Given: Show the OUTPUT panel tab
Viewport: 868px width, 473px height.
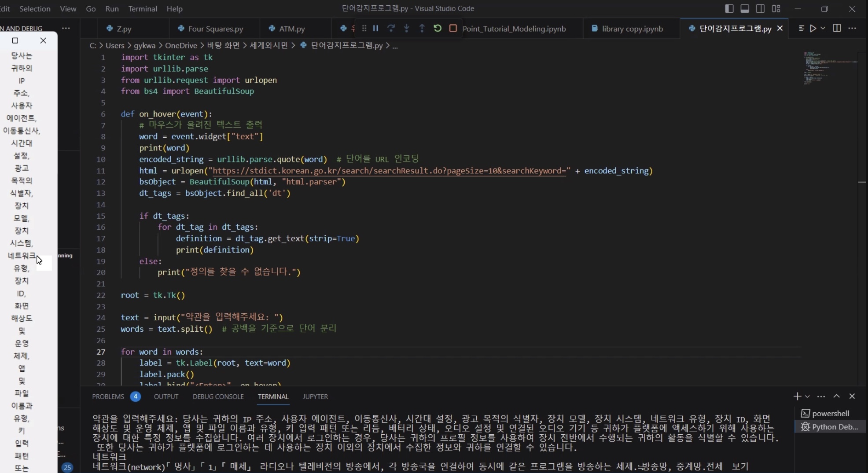Looking at the screenshot, I should coord(166,396).
